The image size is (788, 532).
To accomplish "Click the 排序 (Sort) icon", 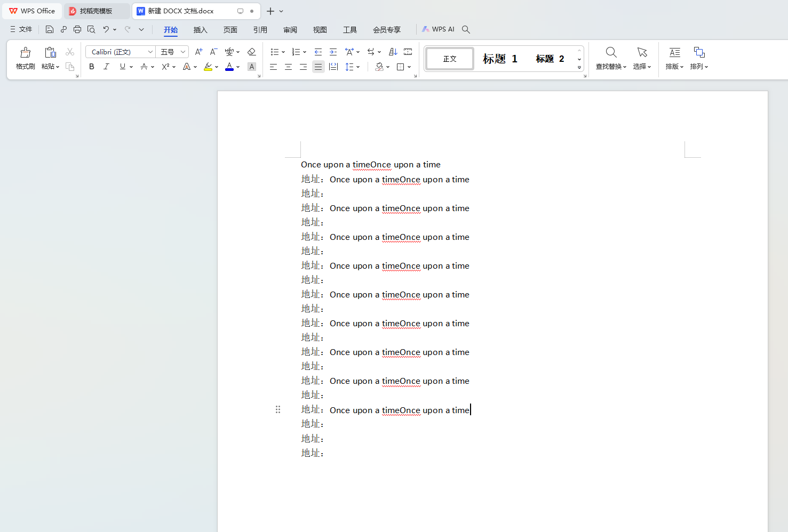I will 393,52.
